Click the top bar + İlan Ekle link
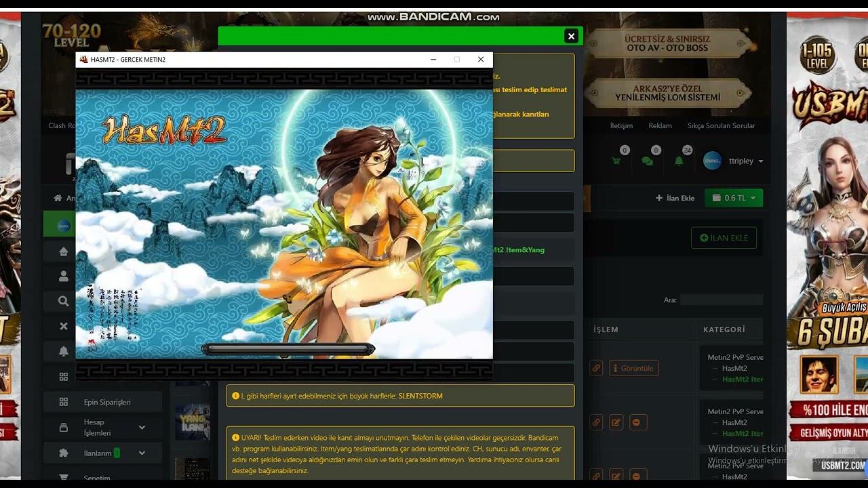This screenshot has width=868, height=488. (x=675, y=198)
